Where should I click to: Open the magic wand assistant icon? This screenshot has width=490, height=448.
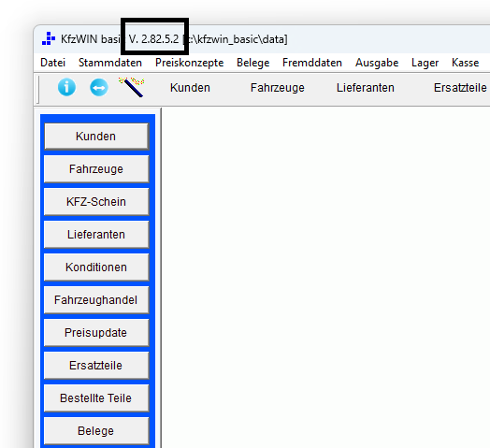click(132, 87)
